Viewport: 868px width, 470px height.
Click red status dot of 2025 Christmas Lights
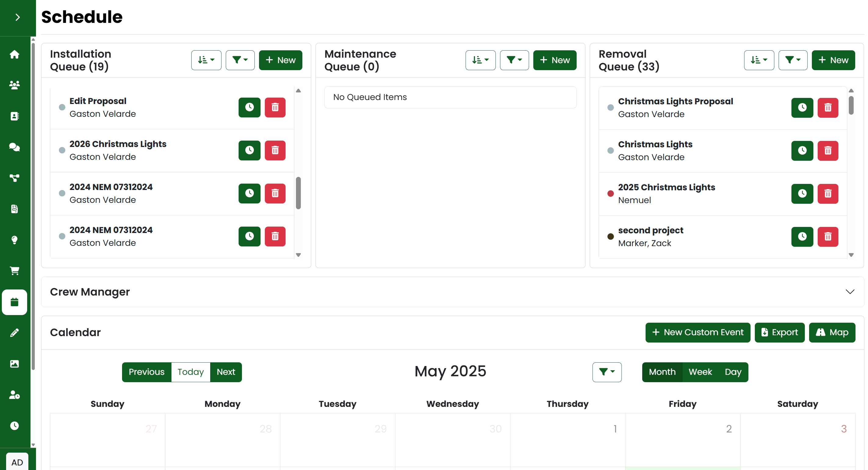[x=610, y=193]
